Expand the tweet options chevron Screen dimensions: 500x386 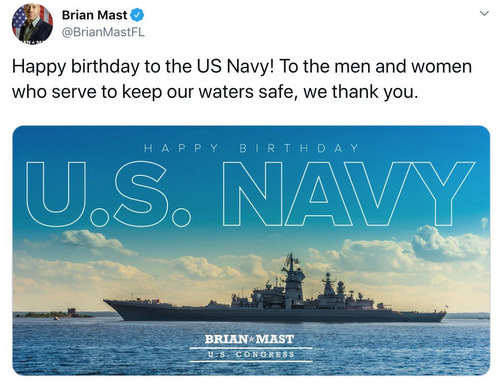pyautogui.click(x=484, y=13)
